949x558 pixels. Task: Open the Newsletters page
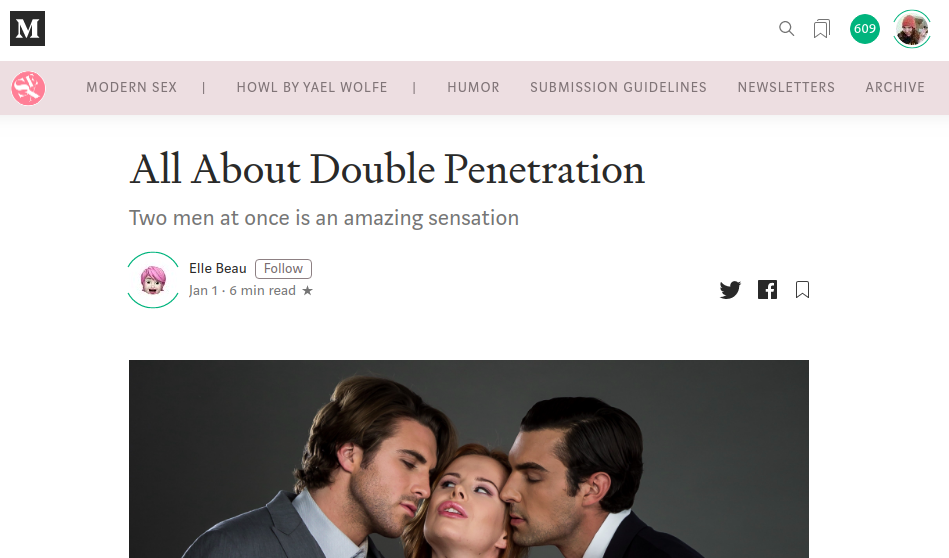click(786, 87)
